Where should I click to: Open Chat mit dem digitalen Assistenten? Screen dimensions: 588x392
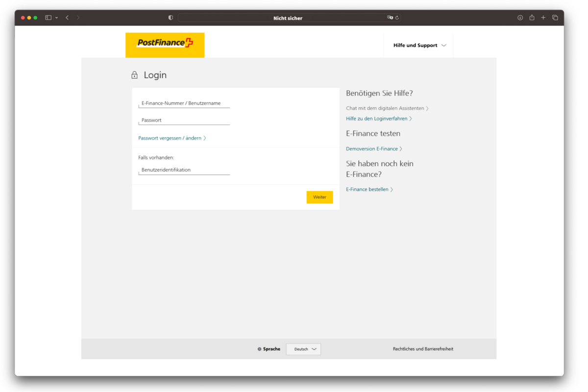387,108
